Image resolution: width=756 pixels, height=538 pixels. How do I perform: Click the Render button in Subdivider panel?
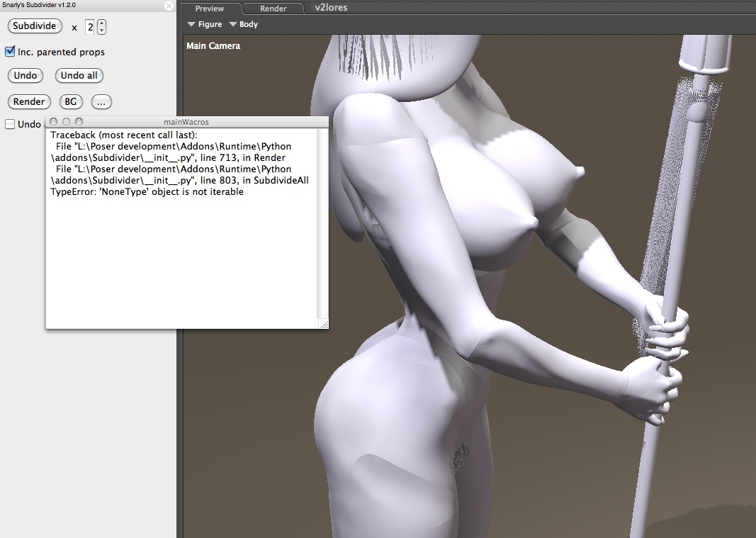pos(29,102)
